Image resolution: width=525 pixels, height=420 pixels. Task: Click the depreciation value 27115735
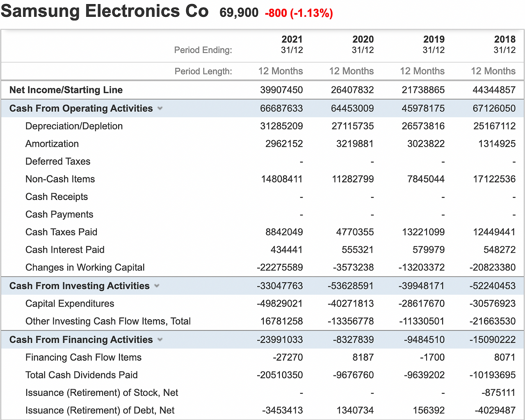click(353, 126)
